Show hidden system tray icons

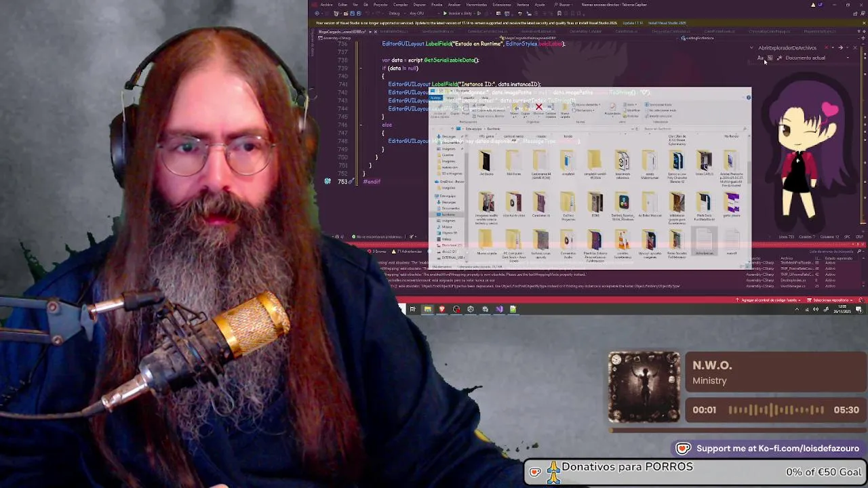coord(797,309)
